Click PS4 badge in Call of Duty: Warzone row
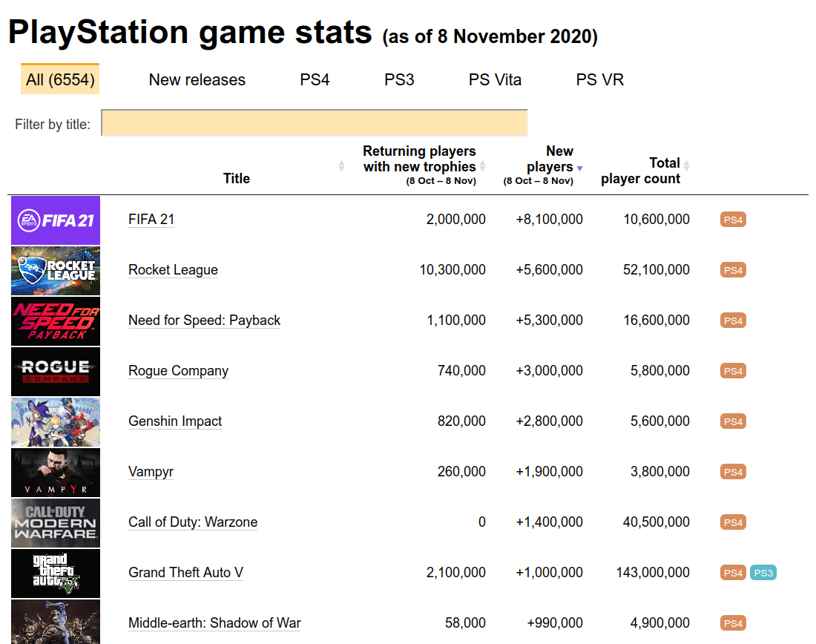Viewport: 816px width, 644px height. click(733, 522)
